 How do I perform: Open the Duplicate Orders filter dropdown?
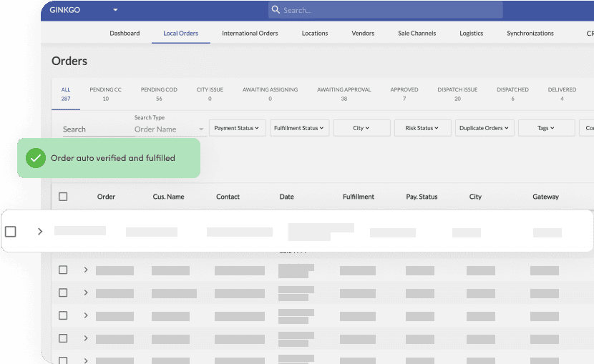pyautogui.click(x=485, y=128)
